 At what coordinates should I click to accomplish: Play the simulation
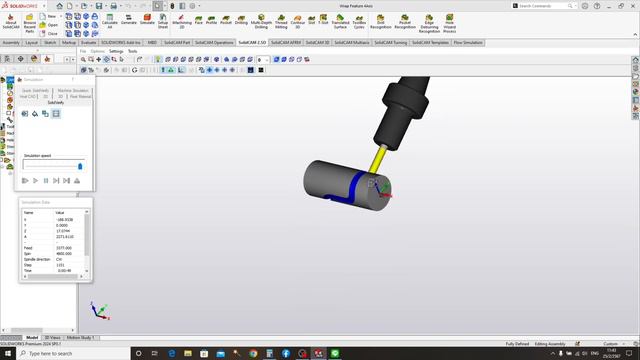[36, 180]
